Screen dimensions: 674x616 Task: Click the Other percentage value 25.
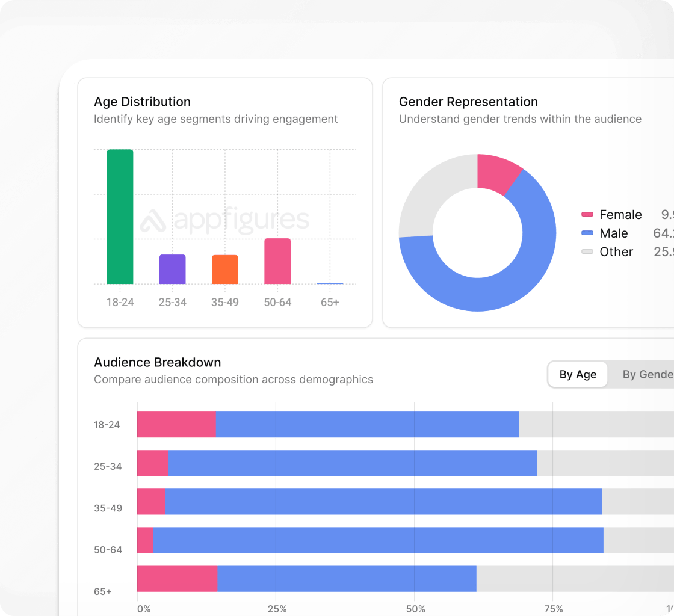664,251
